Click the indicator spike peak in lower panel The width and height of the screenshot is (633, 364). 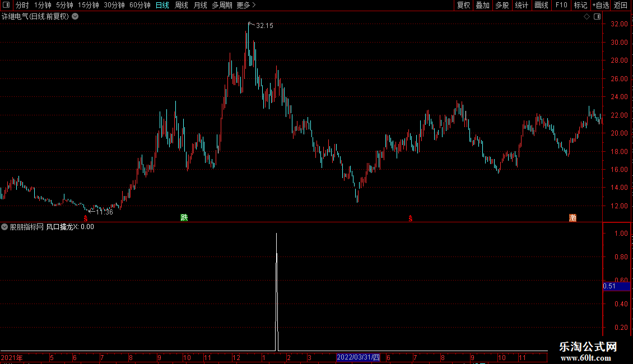277,234
